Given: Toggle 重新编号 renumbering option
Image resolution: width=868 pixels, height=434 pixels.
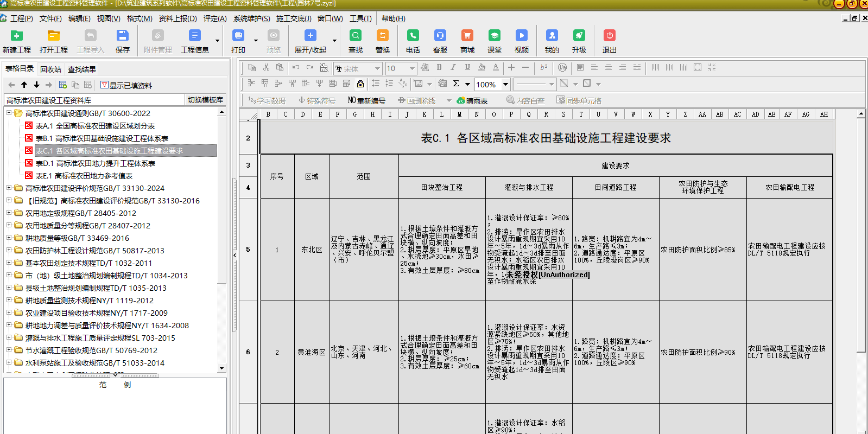Looking at the screenshot, I should pos(366,100).
